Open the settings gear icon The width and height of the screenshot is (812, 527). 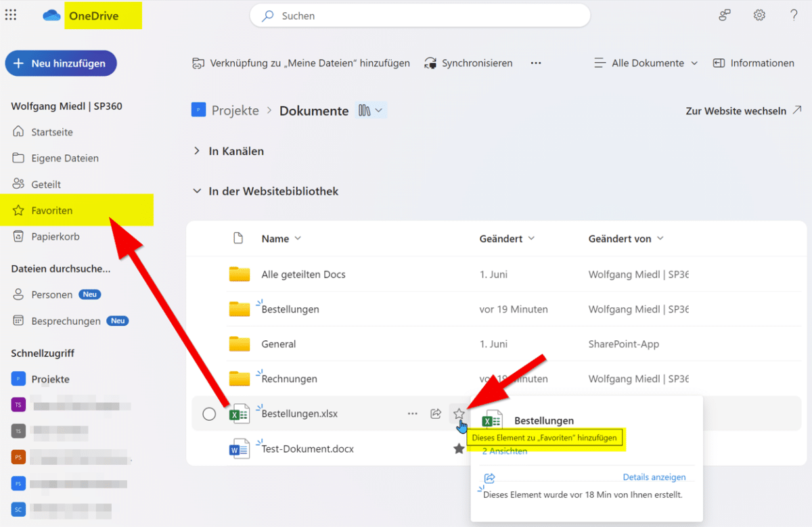coord(759,15)
